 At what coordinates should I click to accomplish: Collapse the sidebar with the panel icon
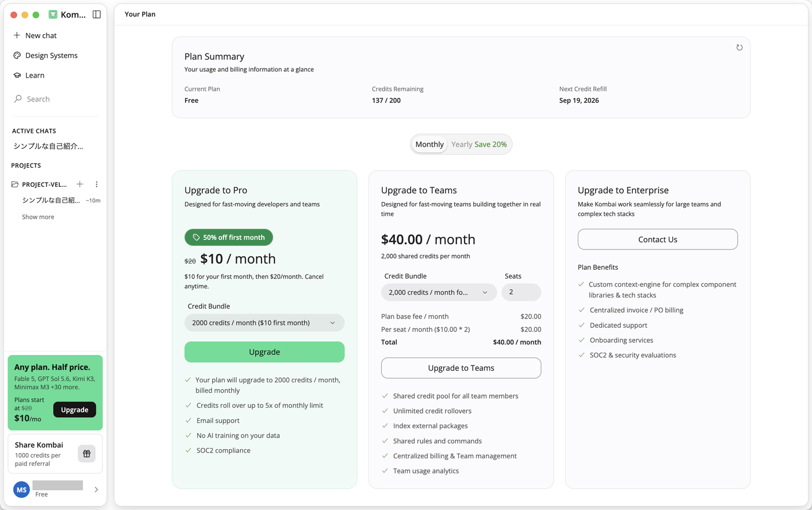click(96, 15)
